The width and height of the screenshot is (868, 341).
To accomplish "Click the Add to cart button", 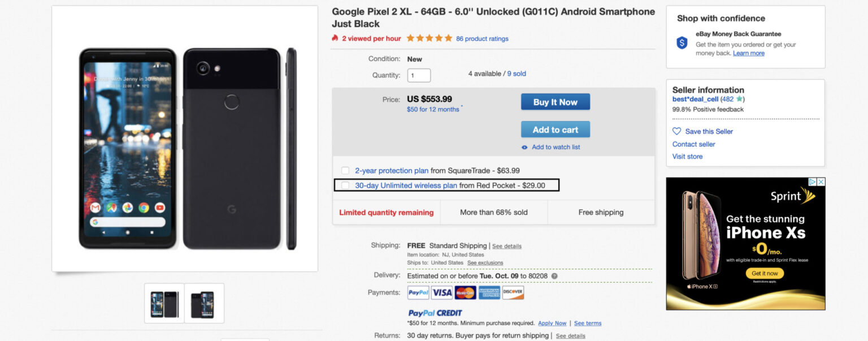I will pos(555,129).
